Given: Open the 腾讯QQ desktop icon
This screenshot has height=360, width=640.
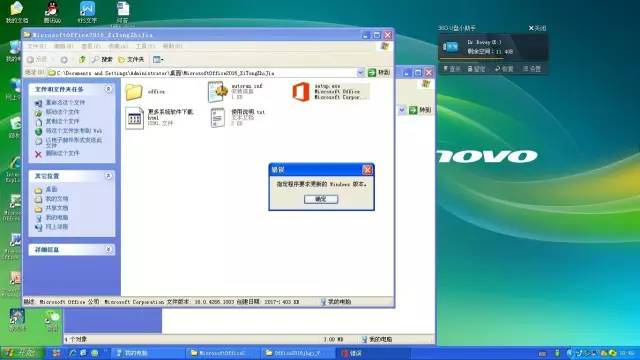Looking at the screenshot, I should pyautogui.click(x=52, y=12).
